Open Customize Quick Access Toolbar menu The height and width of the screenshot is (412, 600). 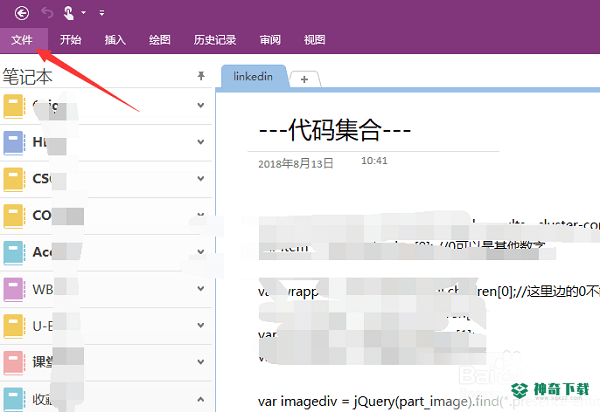pos(102,13)
